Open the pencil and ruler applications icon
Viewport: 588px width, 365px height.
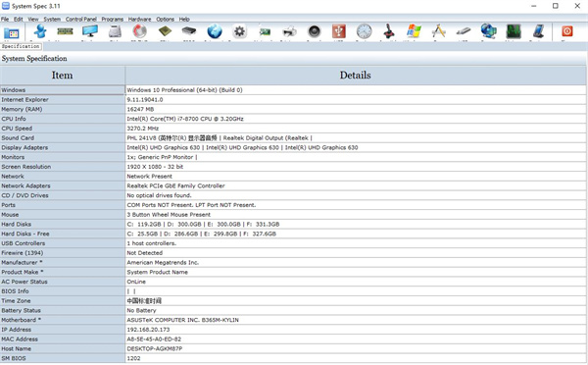click(439, 31)
